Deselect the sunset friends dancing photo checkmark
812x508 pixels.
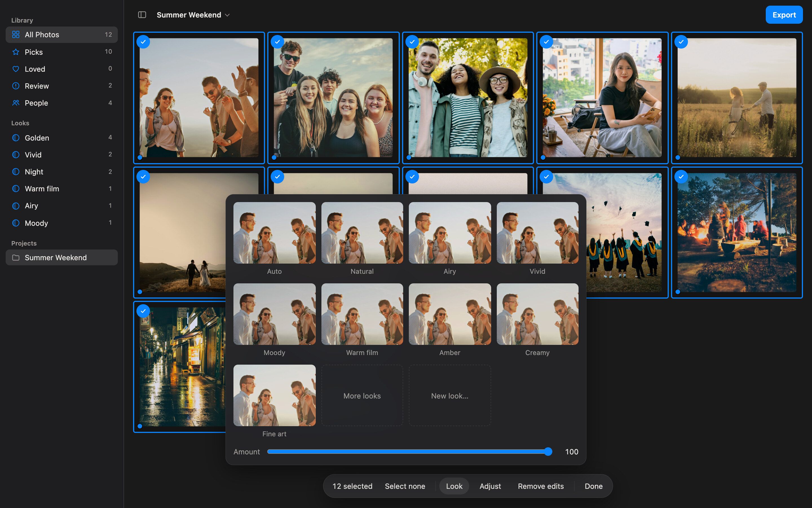point(143,42)
